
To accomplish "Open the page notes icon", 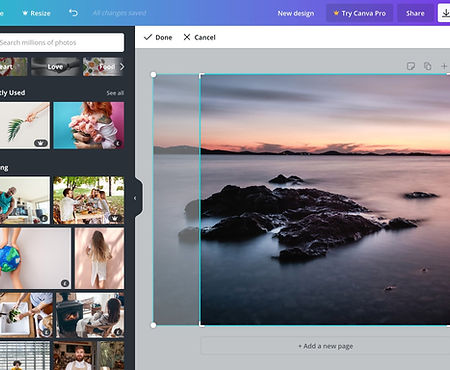I will (411, 66).
